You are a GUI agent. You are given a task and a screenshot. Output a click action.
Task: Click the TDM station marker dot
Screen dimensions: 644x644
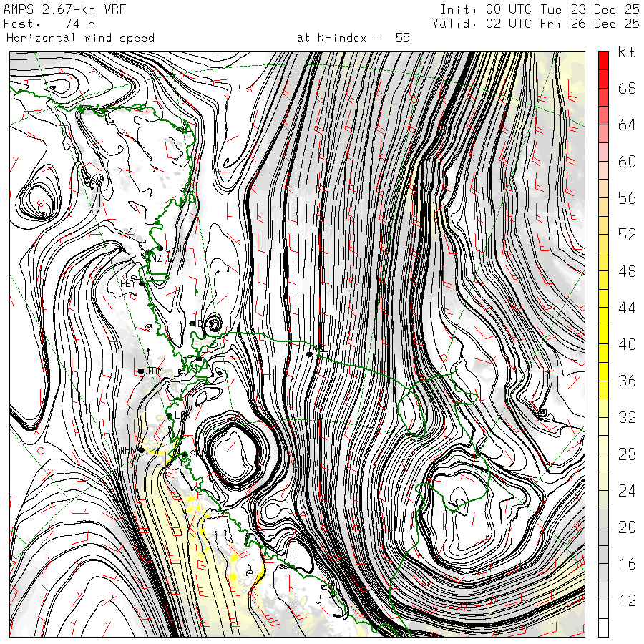click(141, 371)
